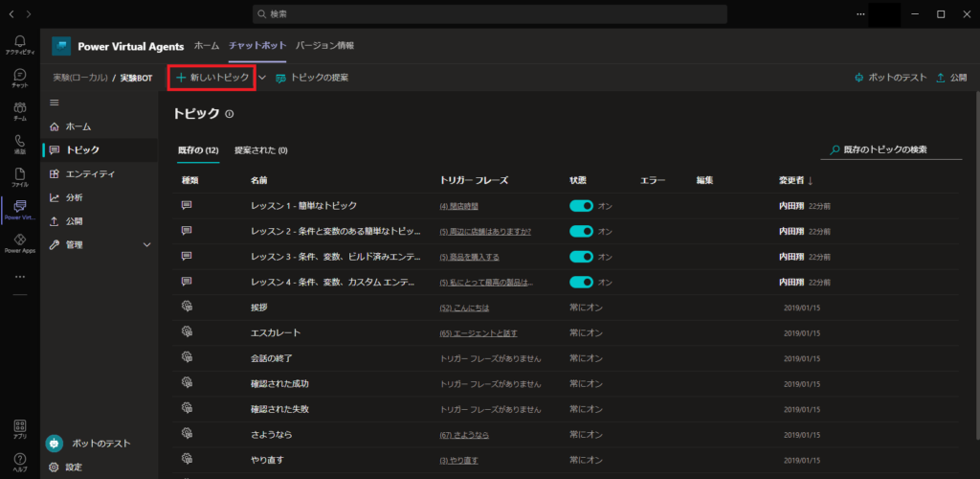The image size is (980, 479).
Task: Switch to the チャットボット top tab
Action: point(257,46)
